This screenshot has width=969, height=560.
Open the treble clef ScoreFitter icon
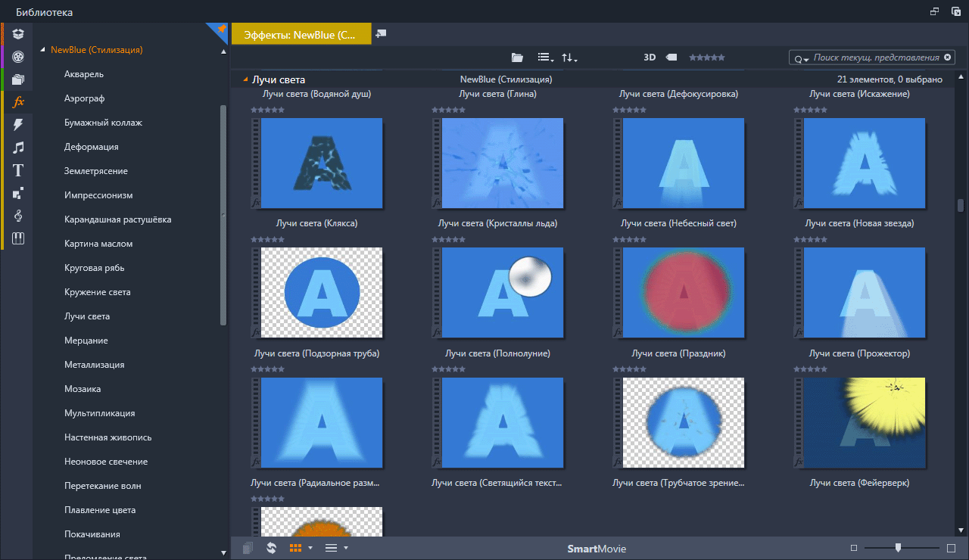(18, 216)
